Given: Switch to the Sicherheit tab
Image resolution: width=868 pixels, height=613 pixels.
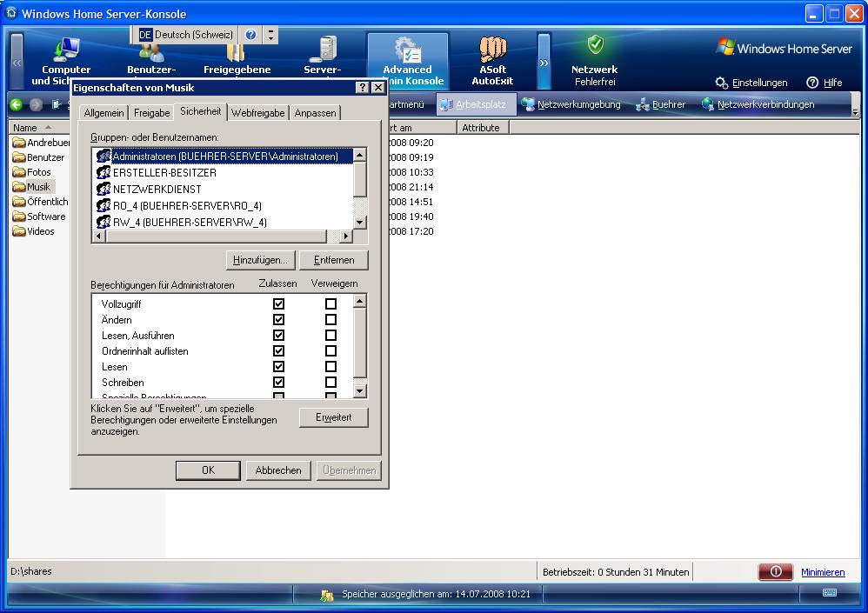Looking at the screenshot, I should click(200, 111).
